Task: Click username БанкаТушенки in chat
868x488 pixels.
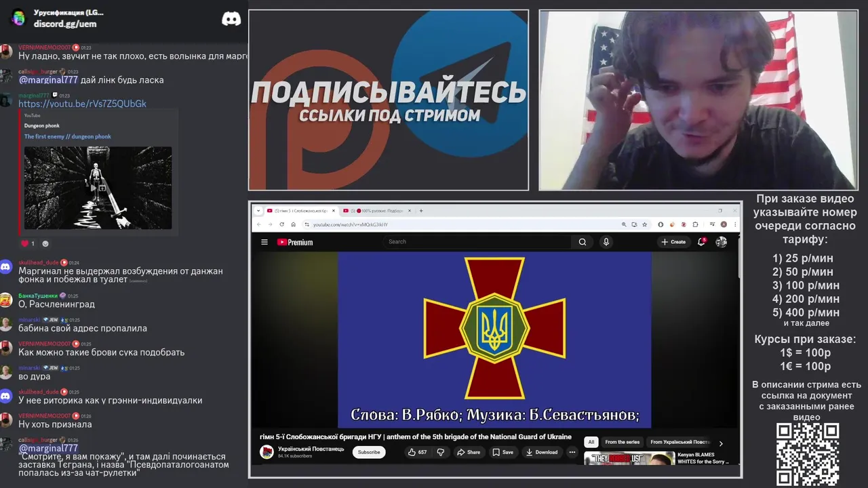Action: (38, 296)
